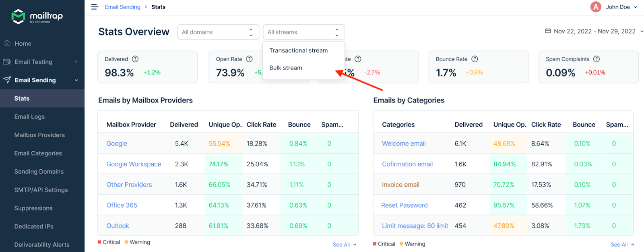This screenshot has height=252, width=644.
Task: Click the Home icon in sidebar
Action: click(7, 44)
